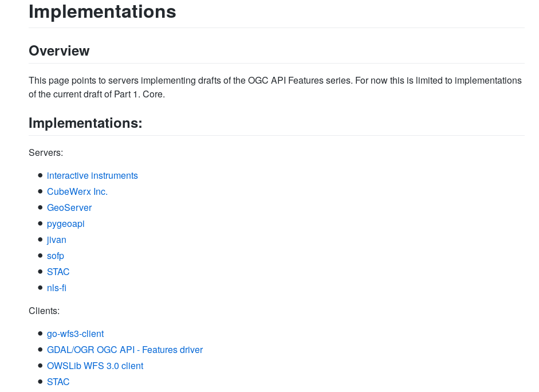
Task: Open the interactive instruments server link
Action: click(x=92, y=176)
